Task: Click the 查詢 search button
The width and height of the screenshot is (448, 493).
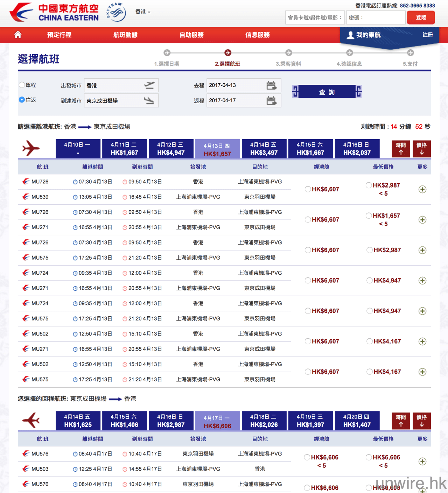Action: (327, 92)
